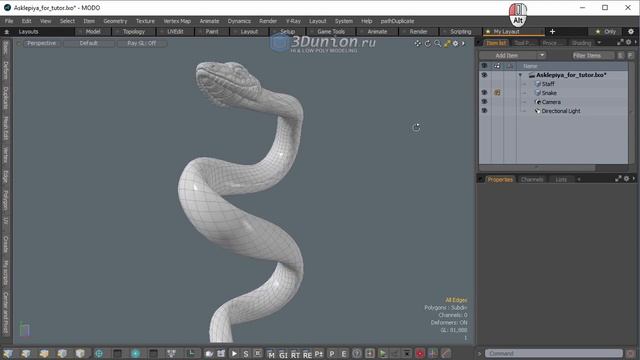Image resolution: width=640 pixels, height=360 pixels.
Task: Click the S button in bottom toolbar
Action: tap(246, 354)
